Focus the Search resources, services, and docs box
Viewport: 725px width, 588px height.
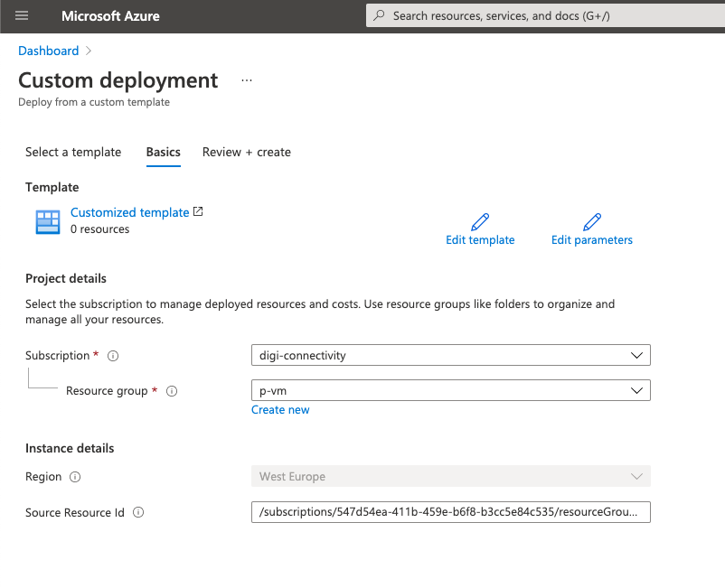point(546,15)
